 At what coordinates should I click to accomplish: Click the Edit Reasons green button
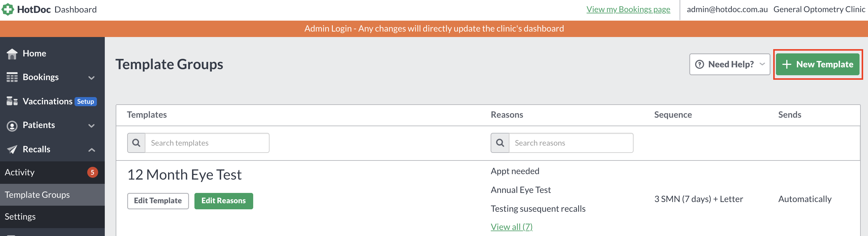click(x=224, y=201)
